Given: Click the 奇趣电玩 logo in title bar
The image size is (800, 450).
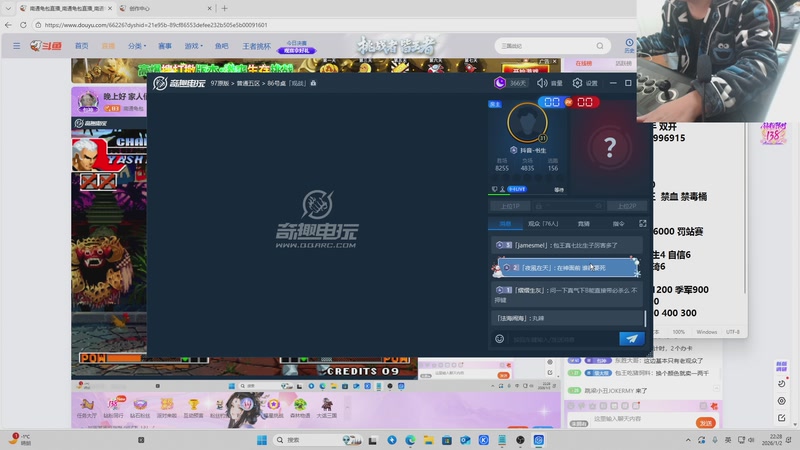Looking at the screenshot, I should pyautogui.click(x=180, y=83).
